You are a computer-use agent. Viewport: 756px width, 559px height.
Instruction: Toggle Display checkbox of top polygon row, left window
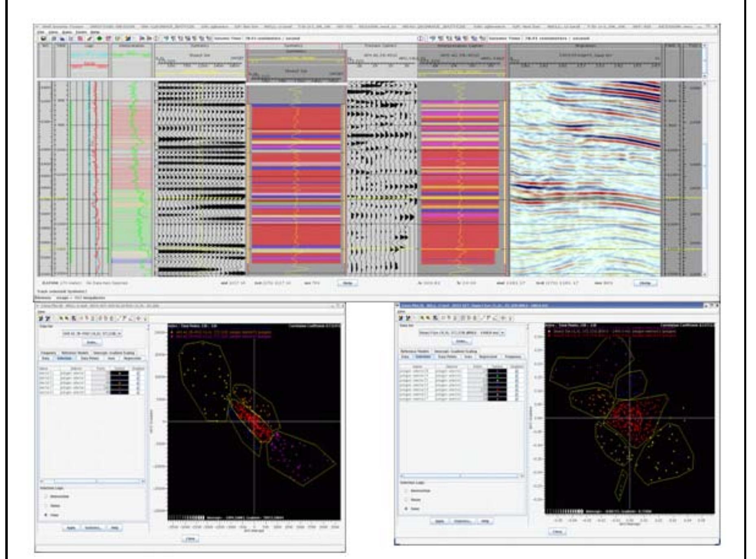point(138,373)
